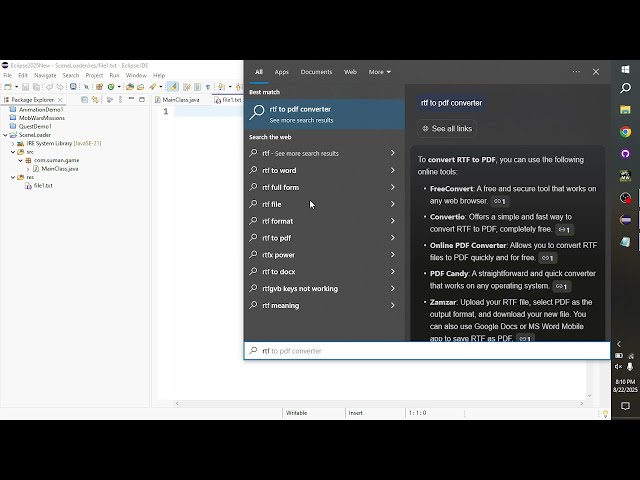Collapse the SceneLoader project node
The width and height of the screenshot is (640, 480).
(5, 135)
